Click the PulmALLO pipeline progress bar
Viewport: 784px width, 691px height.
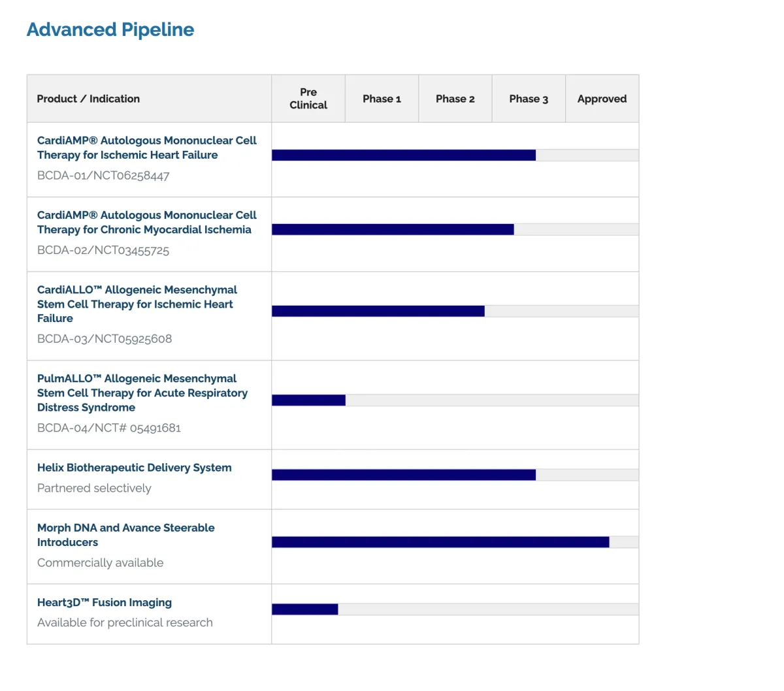click(455, 400)
